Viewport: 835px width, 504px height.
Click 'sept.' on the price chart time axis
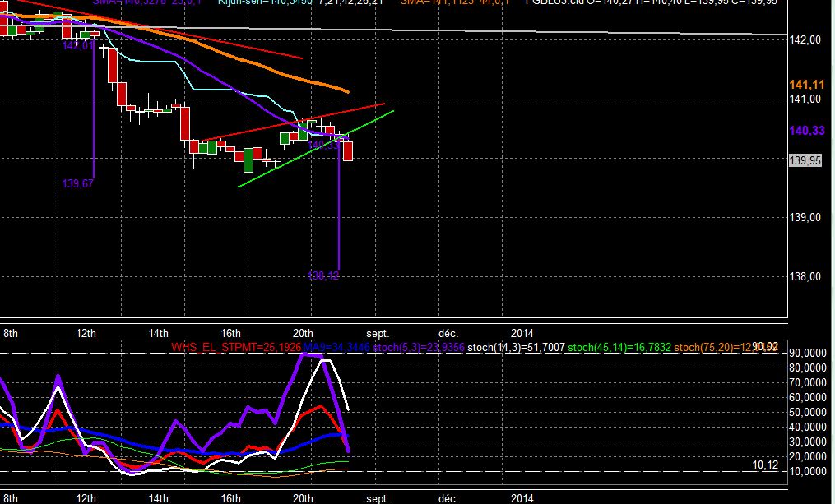point(378,334)
